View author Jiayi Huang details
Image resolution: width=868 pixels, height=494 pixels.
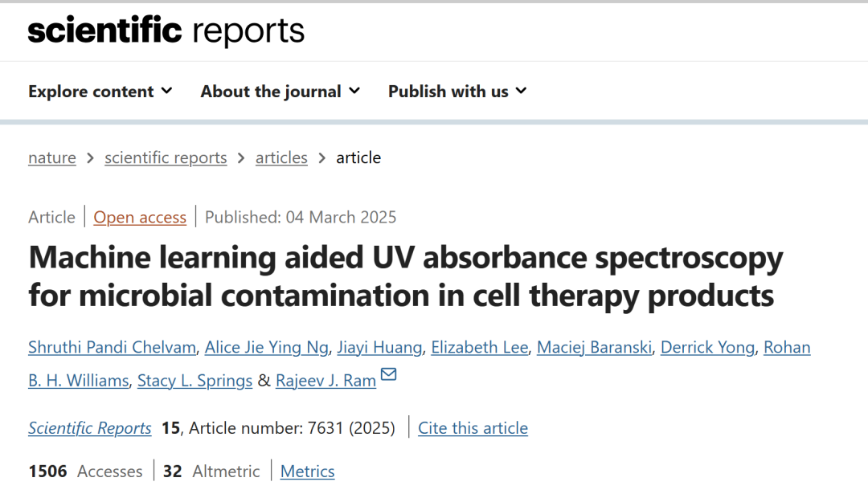point(379,347)
